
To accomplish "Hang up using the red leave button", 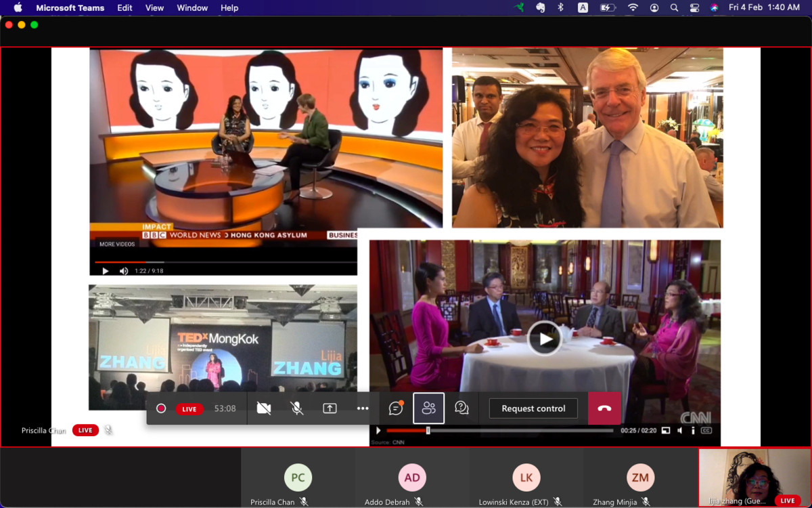I will [x=604, y=408].
